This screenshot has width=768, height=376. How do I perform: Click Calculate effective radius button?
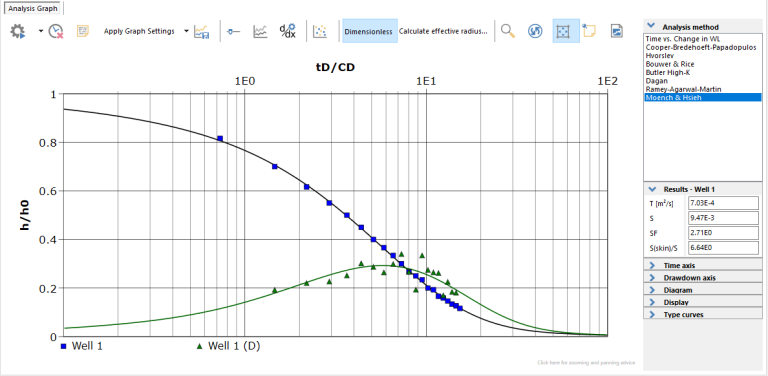(443, 31)
